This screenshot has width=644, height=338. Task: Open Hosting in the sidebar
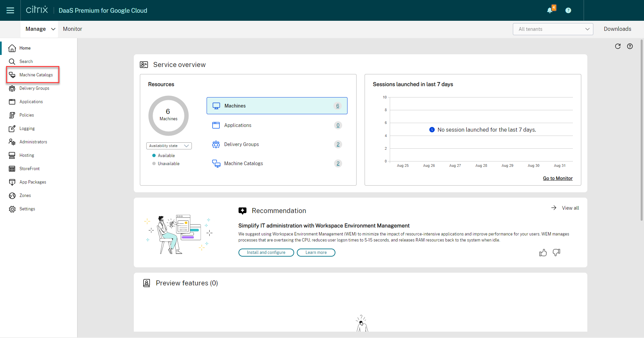click(27, 155)
